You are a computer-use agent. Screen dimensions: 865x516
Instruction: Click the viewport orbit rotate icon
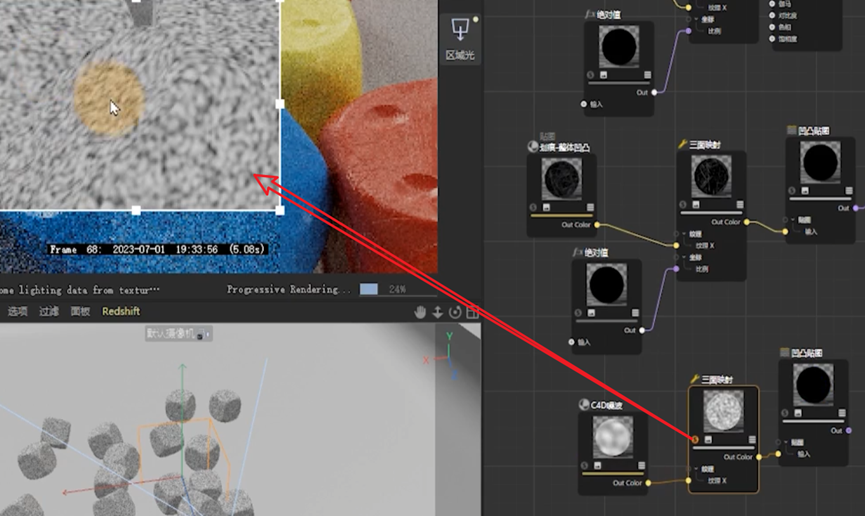pyautogui.click(x=455, y=312)
